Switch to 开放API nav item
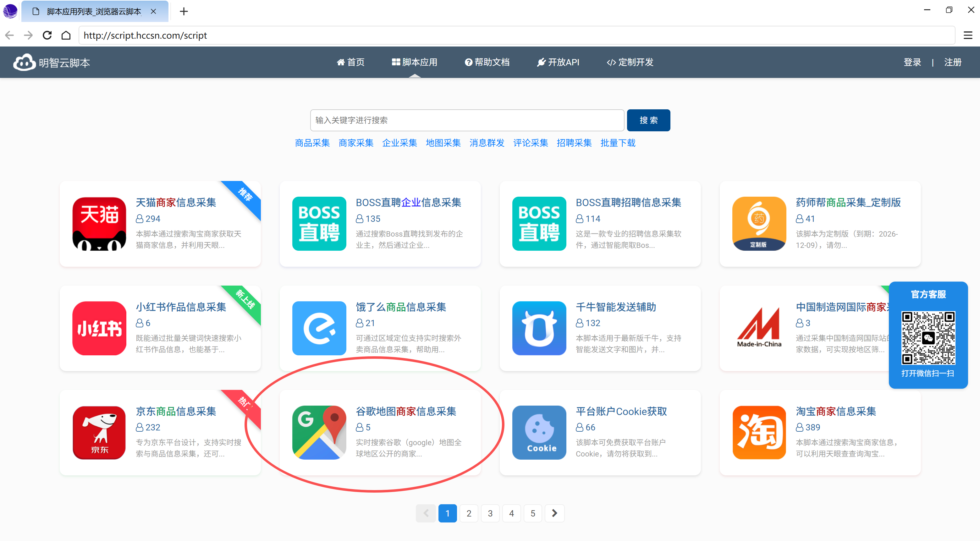This screenshot has width=980, height=541. [558, 62]
